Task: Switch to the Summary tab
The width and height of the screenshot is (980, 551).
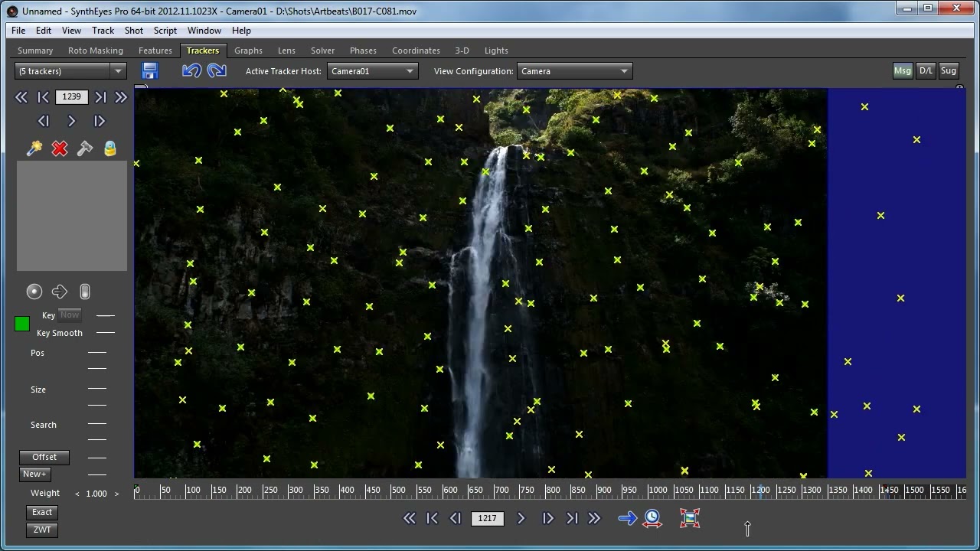Action: pos(35,51)
